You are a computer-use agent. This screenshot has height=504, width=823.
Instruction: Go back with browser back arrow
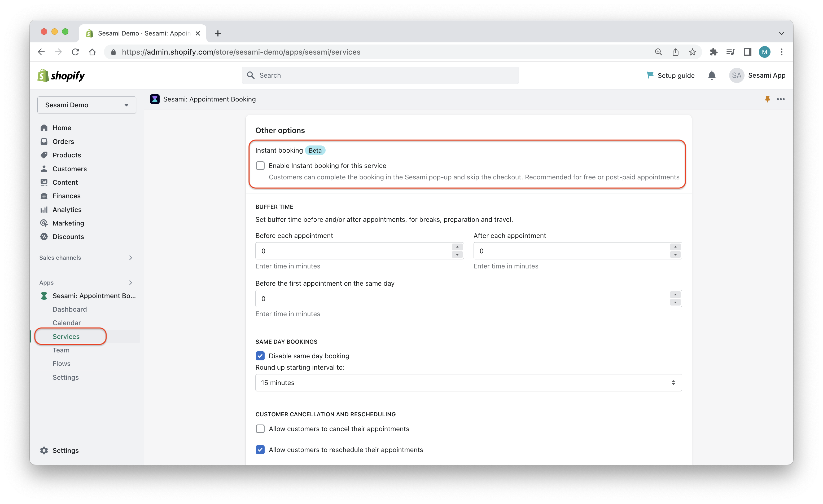41,52
